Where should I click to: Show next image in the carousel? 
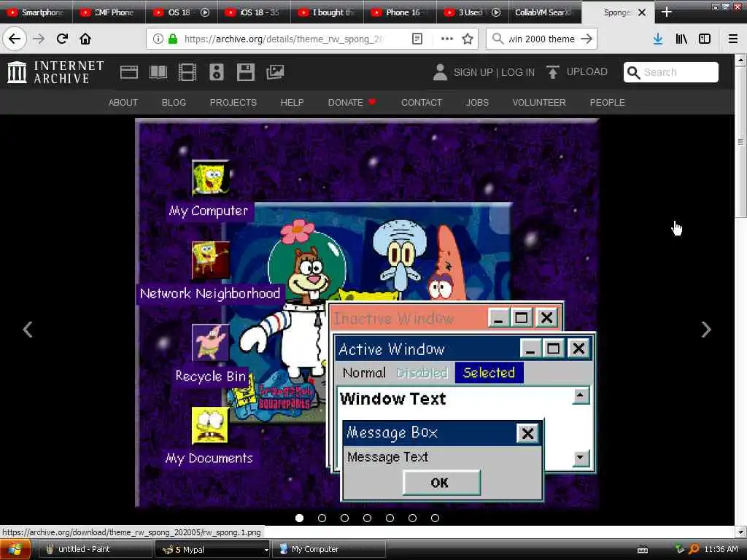(x=706, y=329)
